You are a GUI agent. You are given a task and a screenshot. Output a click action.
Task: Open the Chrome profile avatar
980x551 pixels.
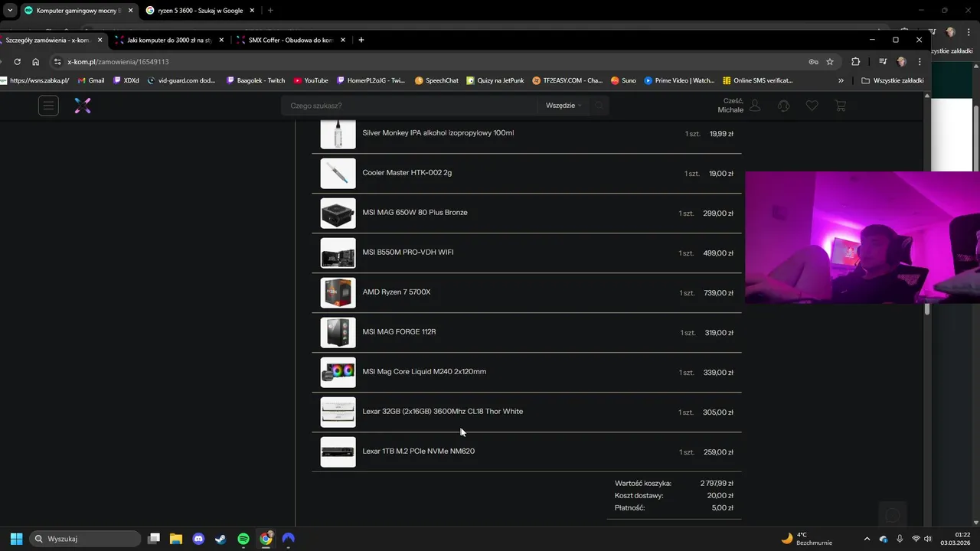pos(901,62)
